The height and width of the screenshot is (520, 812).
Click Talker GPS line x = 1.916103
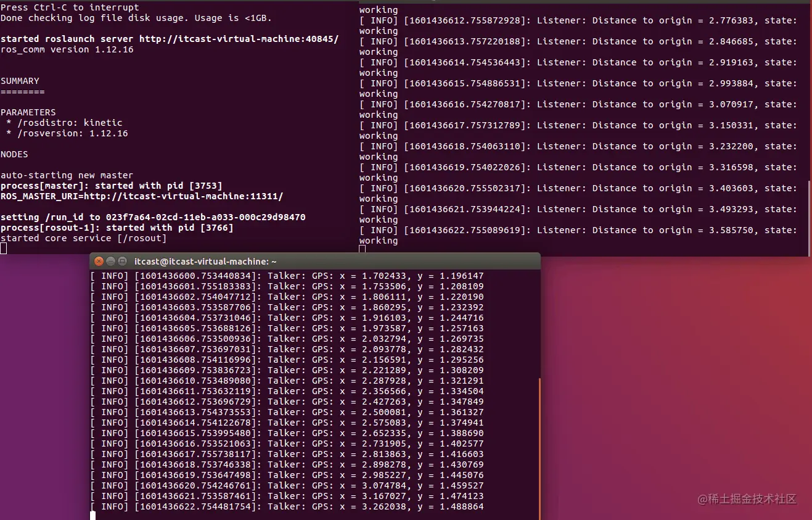point(287,318)
